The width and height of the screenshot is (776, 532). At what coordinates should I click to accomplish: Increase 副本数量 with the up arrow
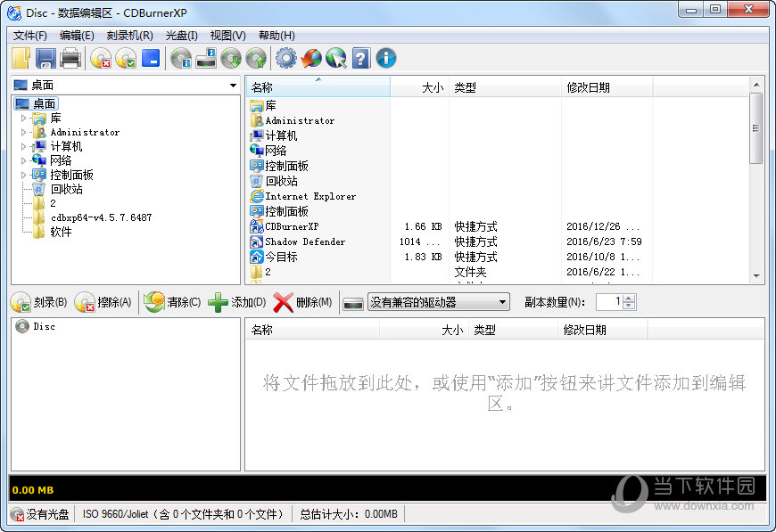(629, 299)
